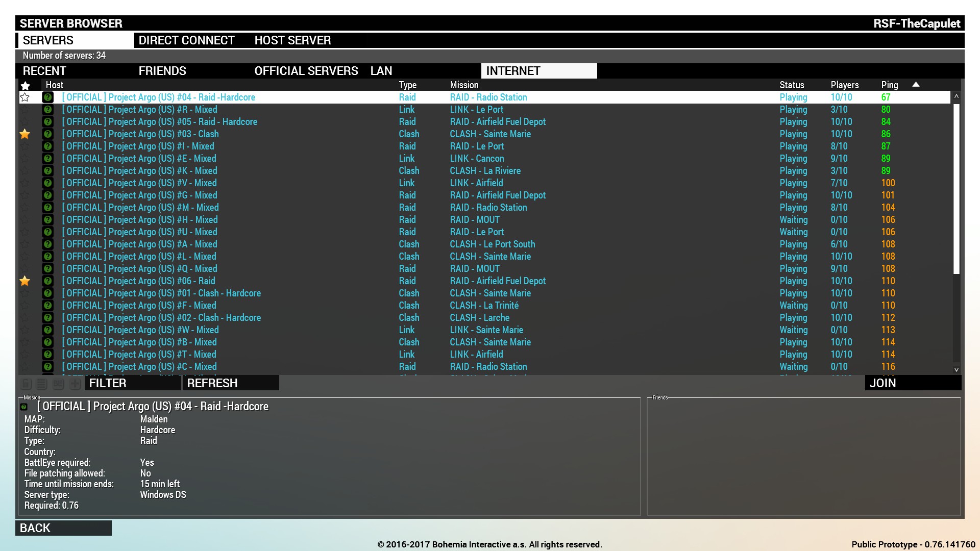
Task: Click the favorites star column header
Action: click(x=25, y=85)
